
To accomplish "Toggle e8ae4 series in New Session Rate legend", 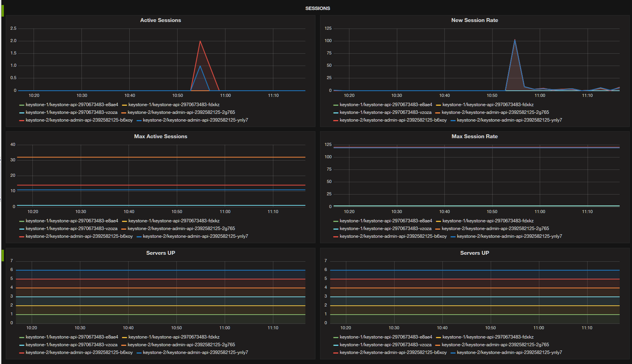I will 386,105.
